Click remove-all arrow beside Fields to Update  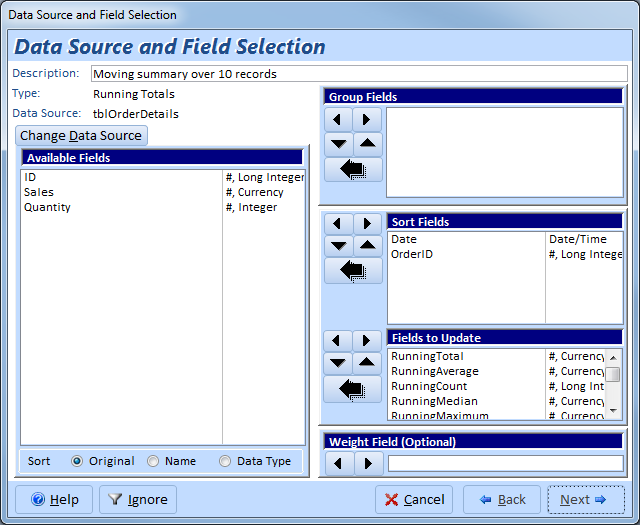(353, 390)
